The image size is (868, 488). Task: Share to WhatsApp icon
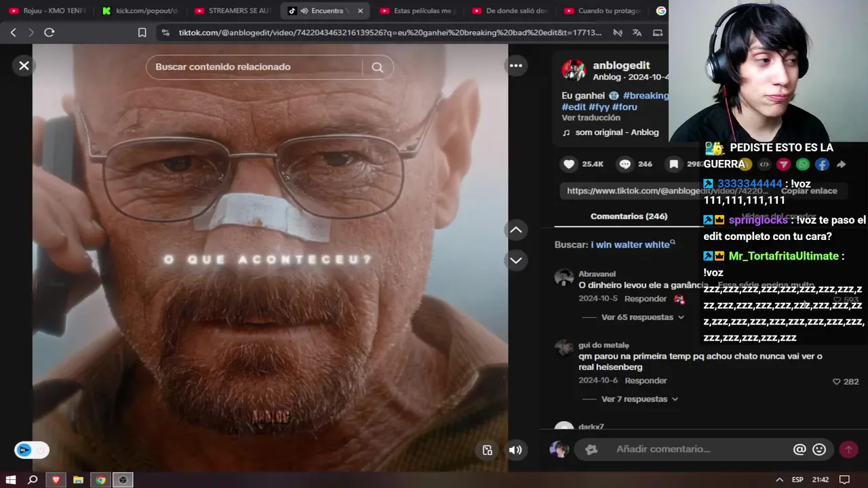click(x=803, y=164)
